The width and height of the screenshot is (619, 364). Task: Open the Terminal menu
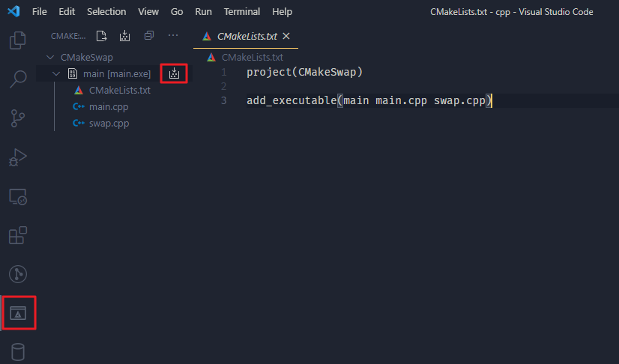[242, 12]
